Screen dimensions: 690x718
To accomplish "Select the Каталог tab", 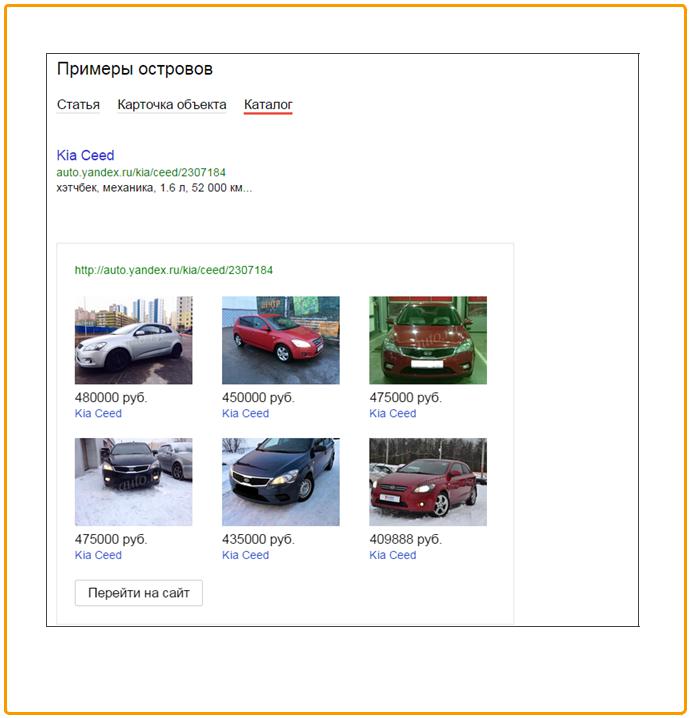I will tap(268, 104).
